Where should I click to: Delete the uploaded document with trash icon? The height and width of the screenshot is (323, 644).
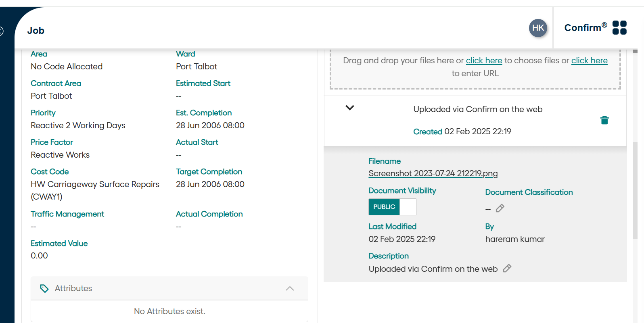tap(604, 120)
